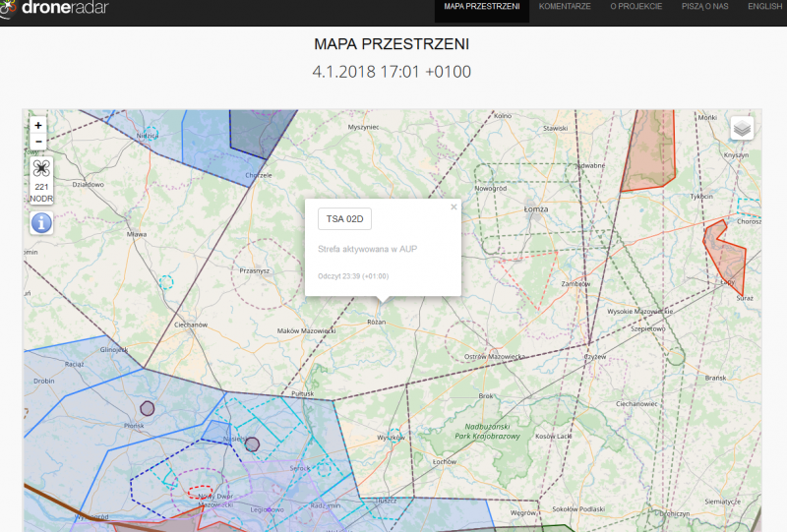Open the blue info button on map
This screenshot has height=532, width=787.
(41, 222)
